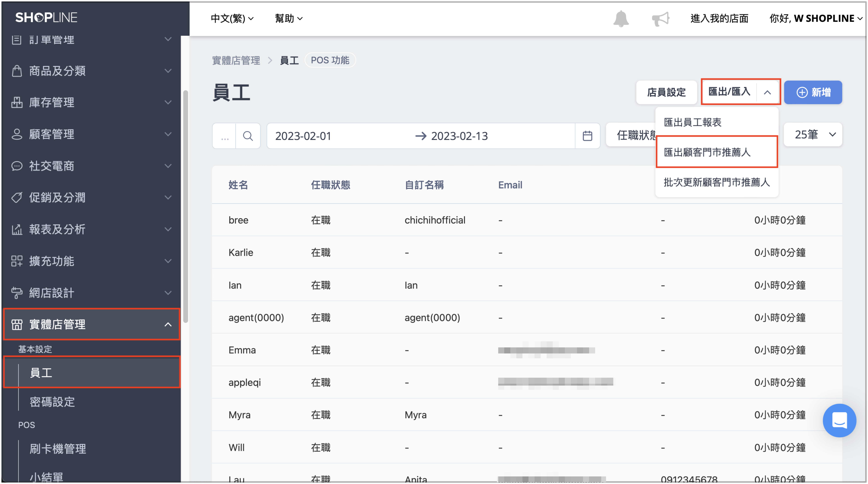868x484 pixels.
Task: Click the SHOPLINE logo
Action: [46, 18]
